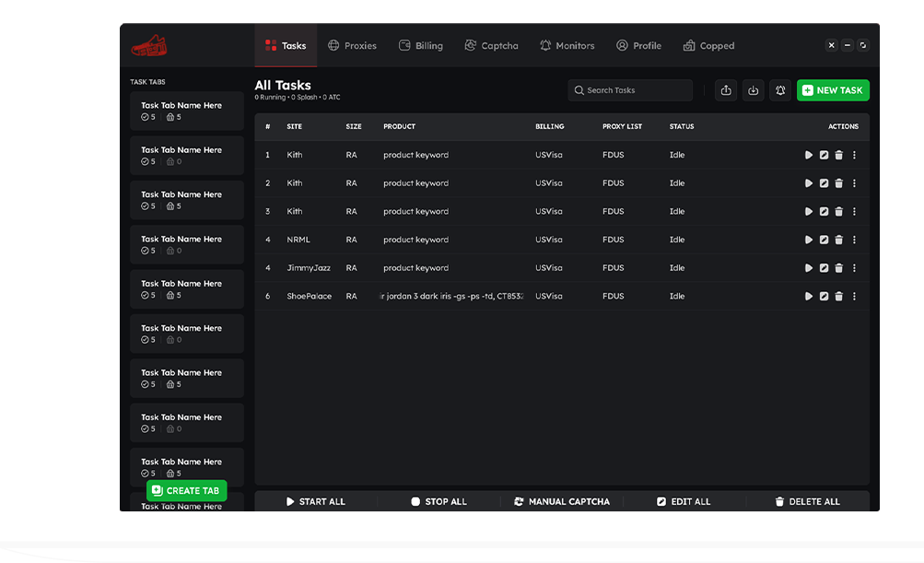Open the Captcha tab
The width and height of the screenshot is (924, 563).
[491, 45]
